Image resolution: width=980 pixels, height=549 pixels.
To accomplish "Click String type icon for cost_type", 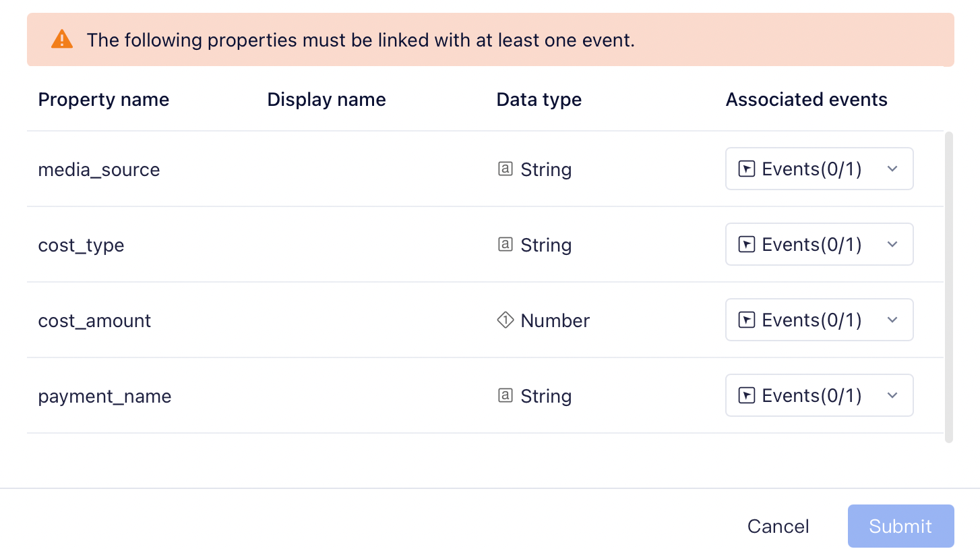I will [x=505, y=245].
